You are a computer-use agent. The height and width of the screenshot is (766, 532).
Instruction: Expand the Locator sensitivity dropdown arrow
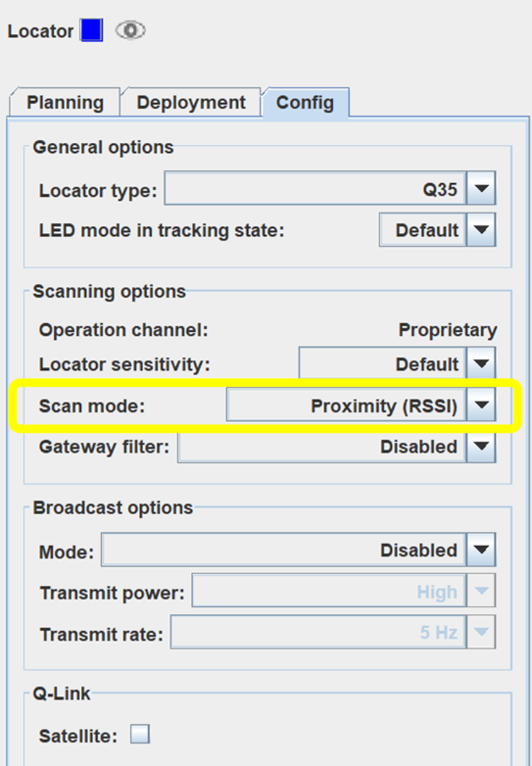coord(481,363)
